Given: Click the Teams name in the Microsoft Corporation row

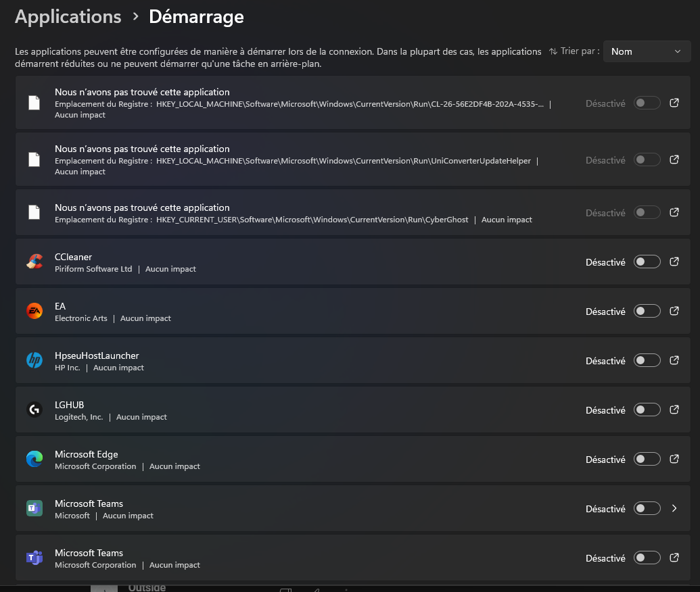Looking at the screenshot, I should [89, 553].
